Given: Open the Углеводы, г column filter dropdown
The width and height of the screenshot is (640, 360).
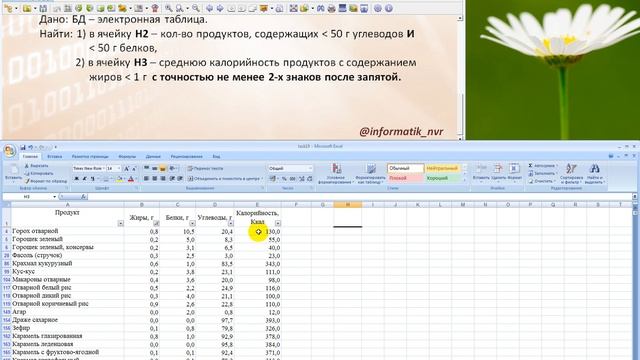Looking at the screenshot, I should [x=231, y=223].
